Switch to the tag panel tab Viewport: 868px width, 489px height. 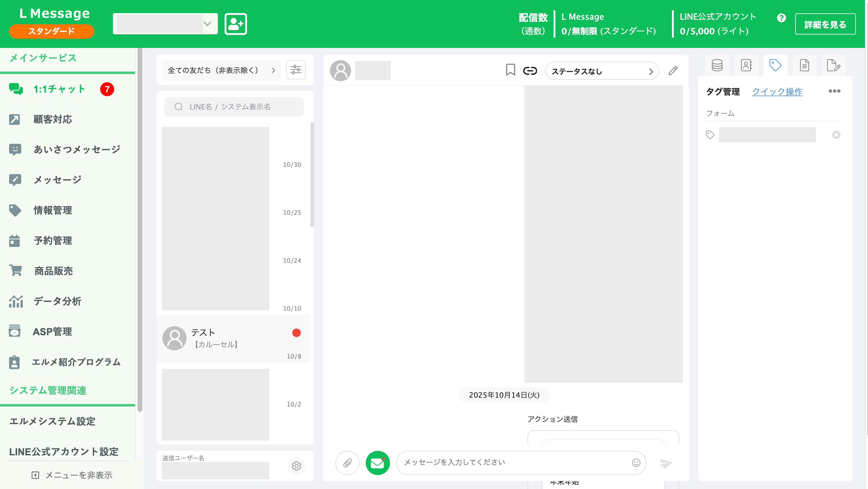[775, 65]
